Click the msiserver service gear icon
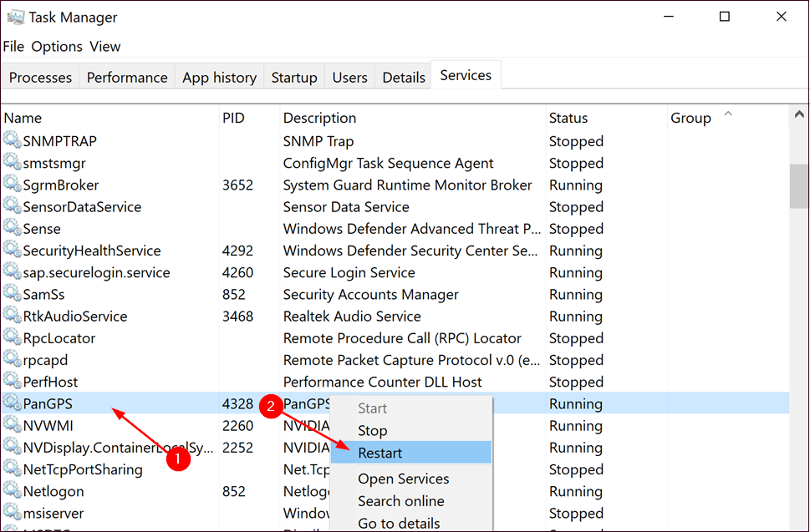The width and height of the screenshot is (810, 532). click(12, 512)
